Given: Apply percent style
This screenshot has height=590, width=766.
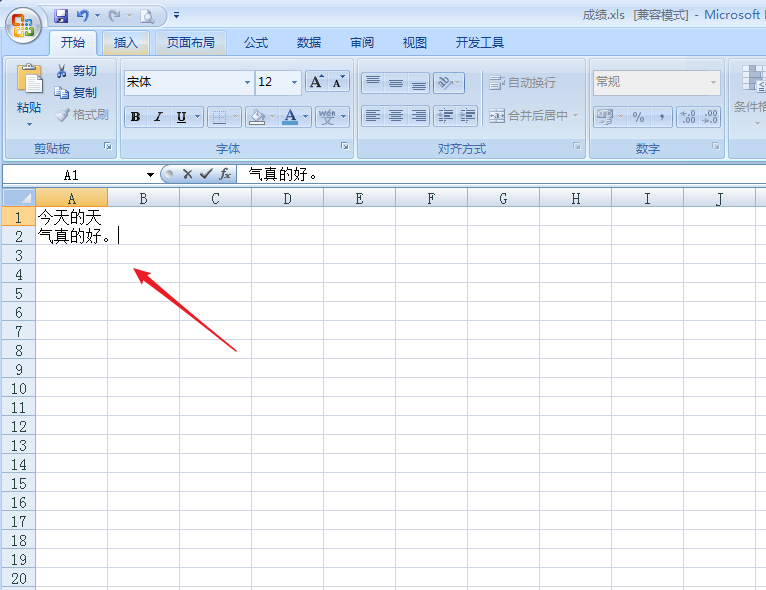Looking at the screenshot, I should pos(638,117).
